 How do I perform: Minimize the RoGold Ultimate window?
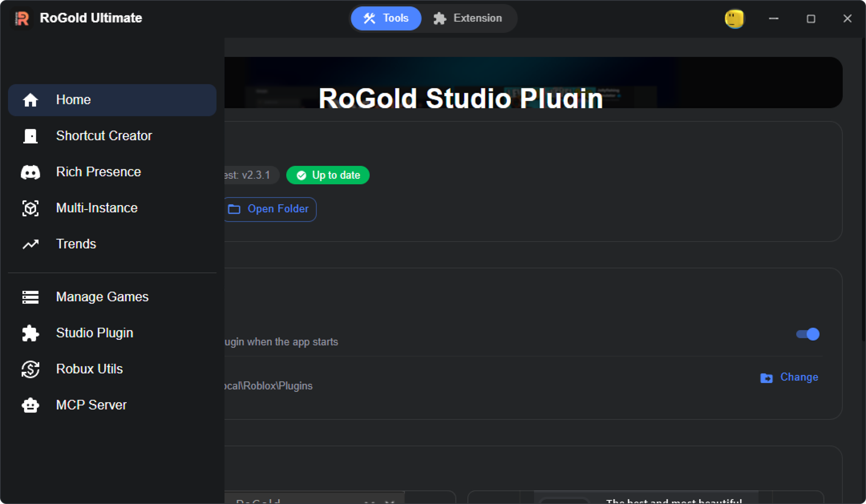point(774,18)
